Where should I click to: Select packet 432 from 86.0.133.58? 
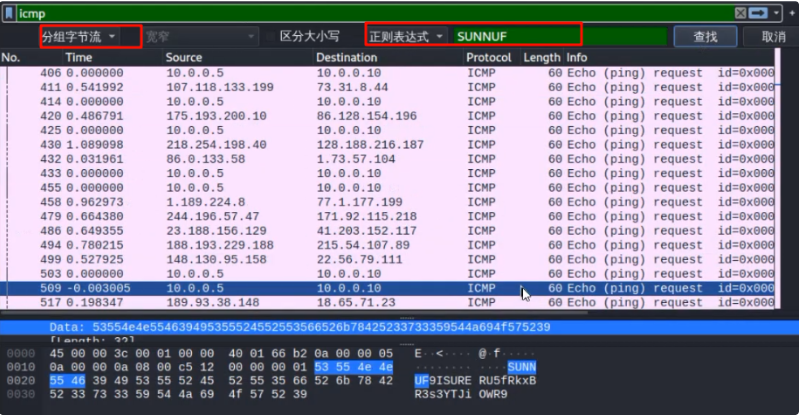pos(387,159)
